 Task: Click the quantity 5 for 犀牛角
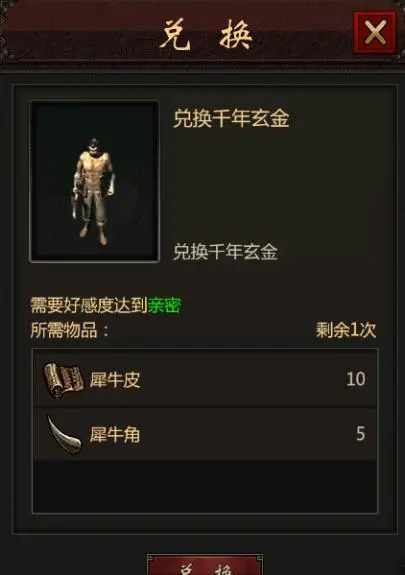[361, 433]
